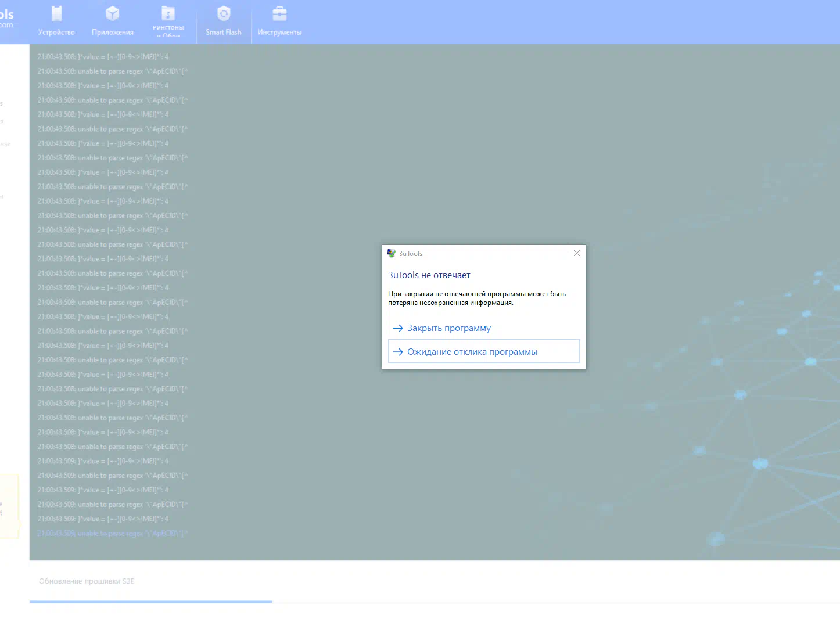Image resolution: width=840 pixels, height=619 pixels.
Task: Select the Обновление прошивки S3E status text
Action: tap(87, 581)
